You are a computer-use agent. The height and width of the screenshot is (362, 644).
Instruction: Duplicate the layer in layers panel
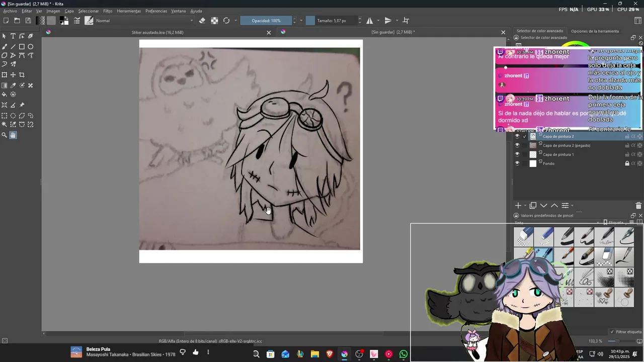pyautogui.click(x=533, y=206)
